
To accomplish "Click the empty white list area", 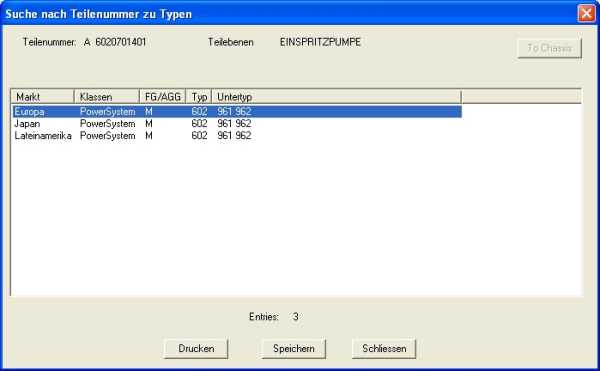I will coord(297,218).
